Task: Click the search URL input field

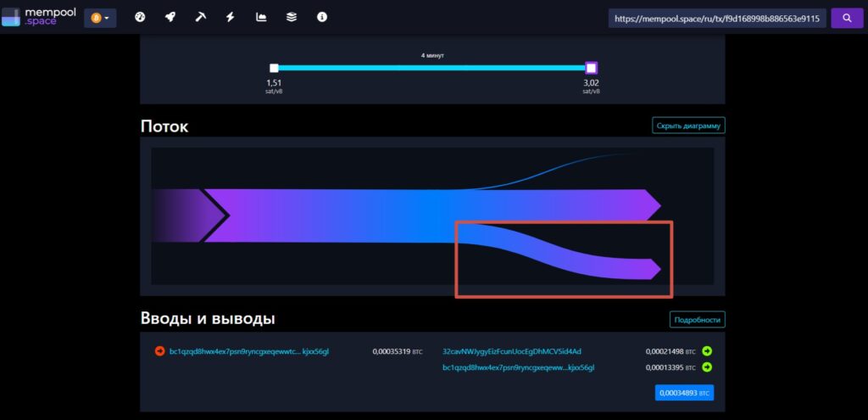Action: tap(717, 18)
